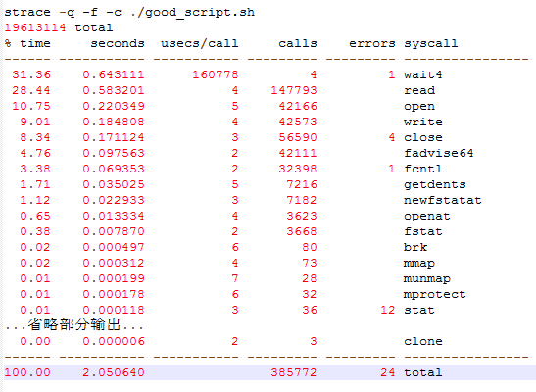Click the 2.050640 total seconds value
The width and height of the screenshot is (536, 392).
pyautogui.click(x=114, y=372)
